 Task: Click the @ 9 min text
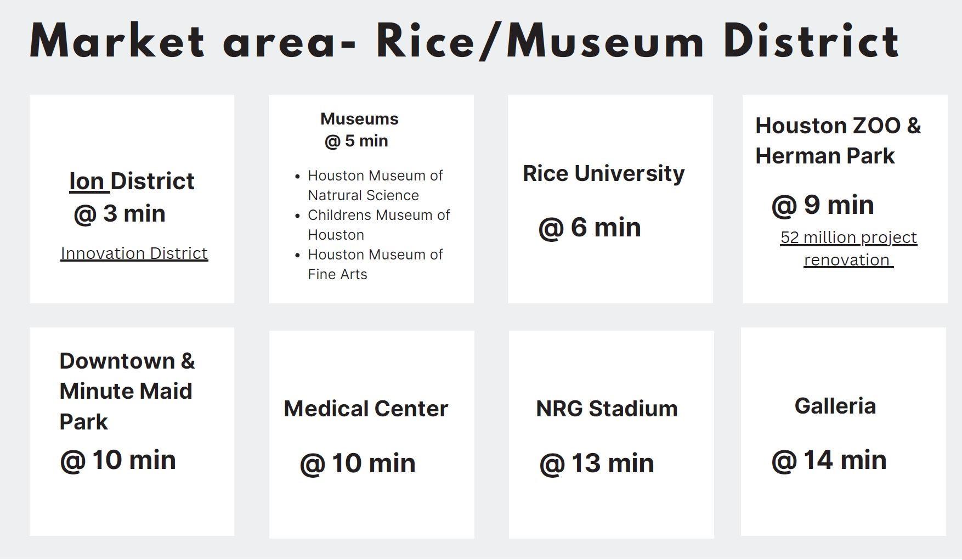[822, 205]
